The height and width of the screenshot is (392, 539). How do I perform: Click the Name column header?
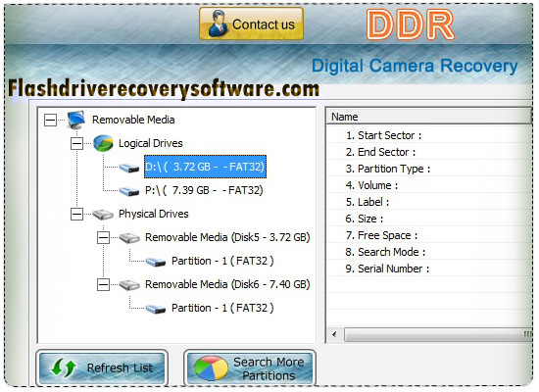pos(428,117)
